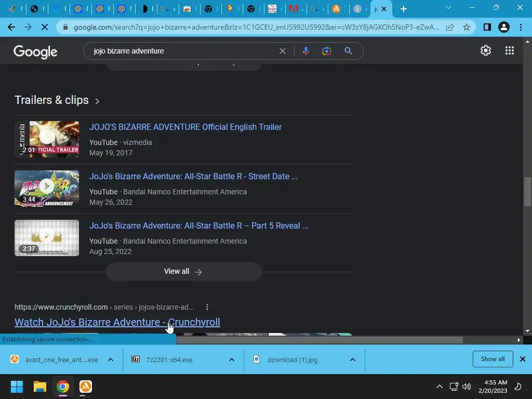532x399 pixels.
Task: Click the URL address bar
Action: 256,27
